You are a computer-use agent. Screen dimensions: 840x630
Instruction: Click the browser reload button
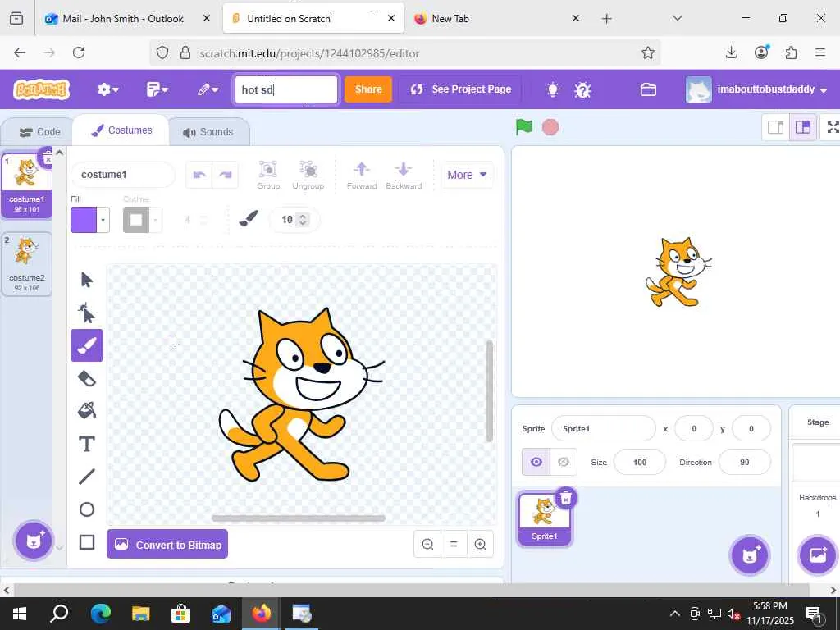[x=79, y=52]
